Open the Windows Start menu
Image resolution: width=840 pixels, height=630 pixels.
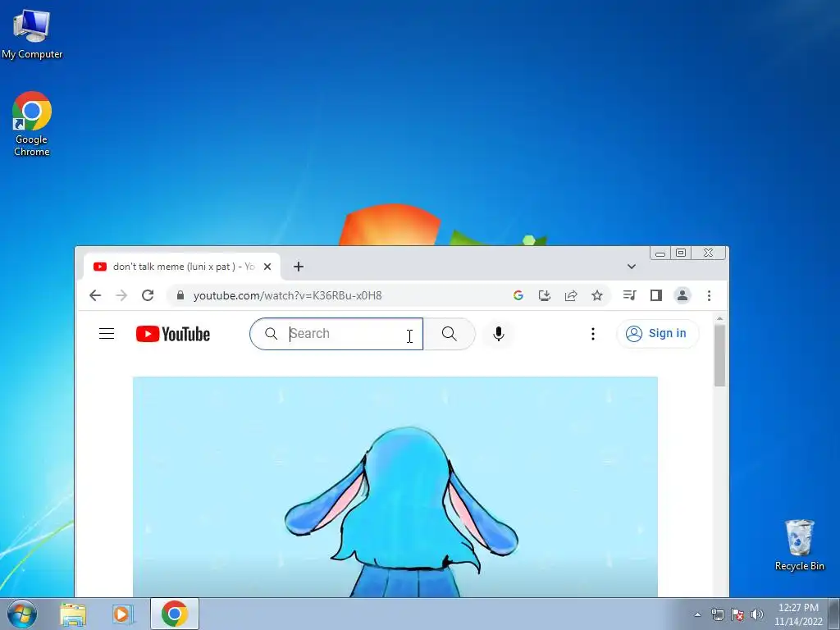pyautogui.click(x=22, y=614)
